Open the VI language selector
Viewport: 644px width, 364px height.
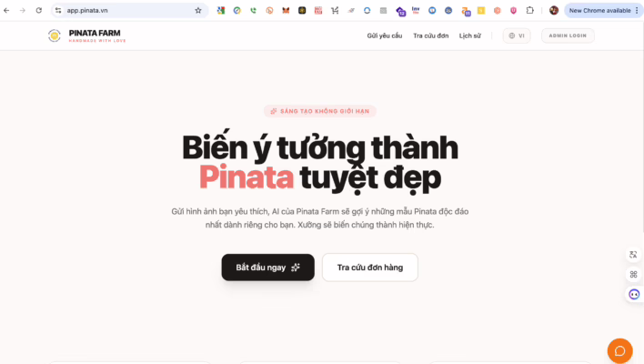517,35
